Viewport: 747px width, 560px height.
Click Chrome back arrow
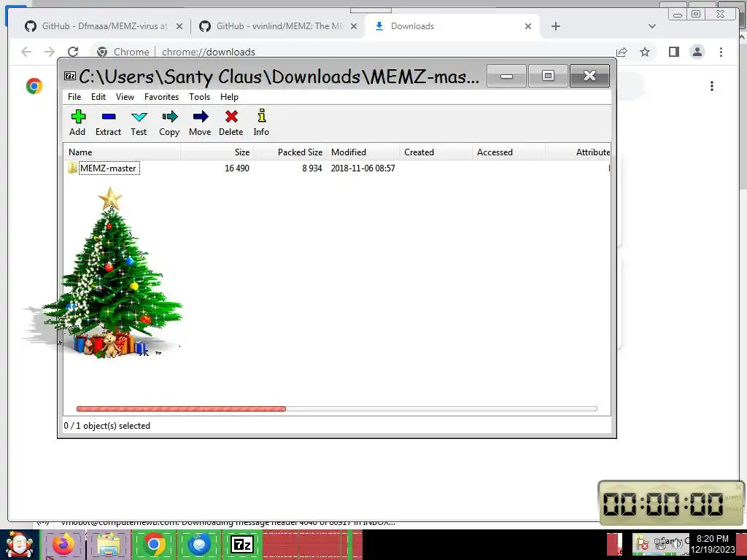point(26,52)
